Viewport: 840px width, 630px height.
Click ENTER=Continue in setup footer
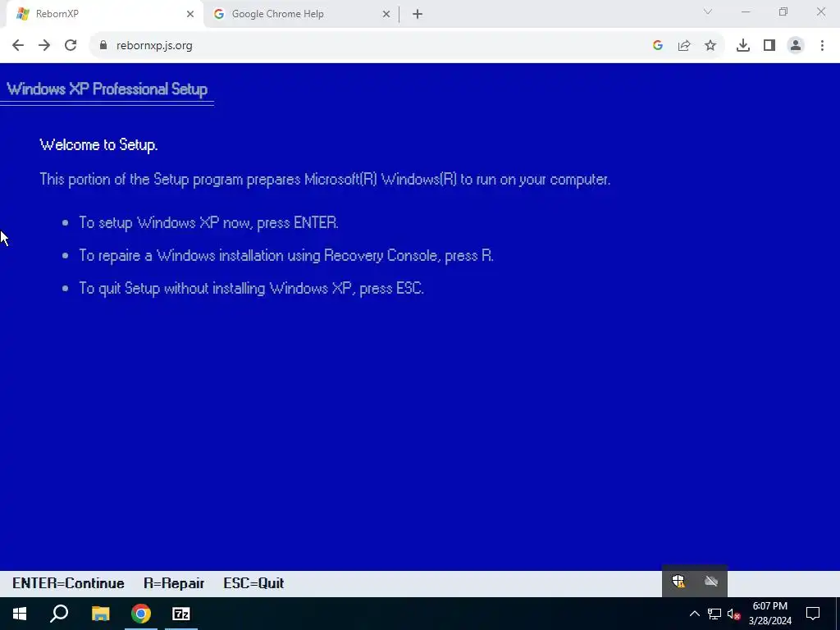68,583
